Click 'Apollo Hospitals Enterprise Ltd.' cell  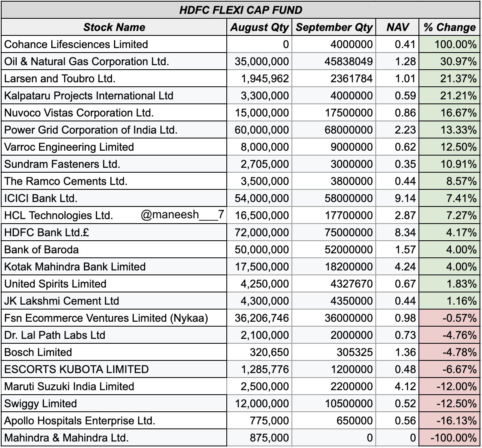click(114, 421)
